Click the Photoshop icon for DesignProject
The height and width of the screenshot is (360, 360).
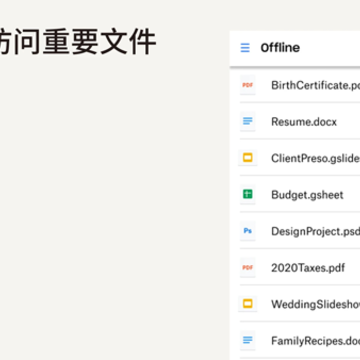click(x=248, y=231)
